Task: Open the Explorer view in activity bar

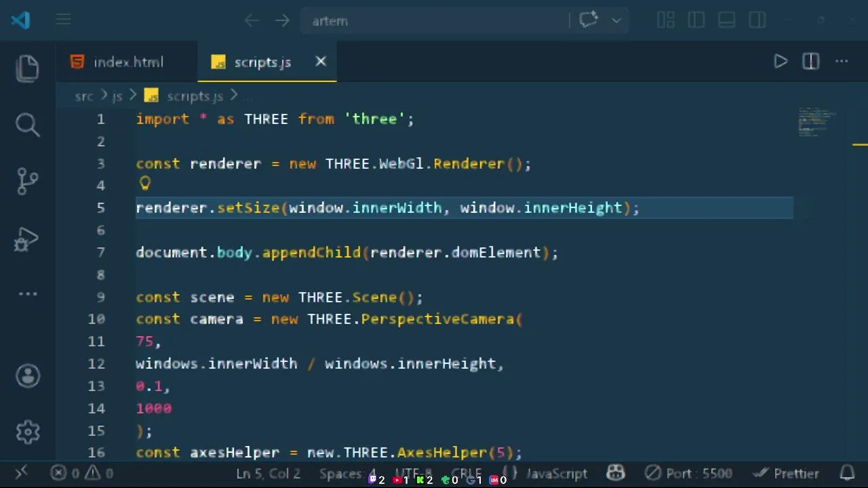Action: click(x=28, y=68)
